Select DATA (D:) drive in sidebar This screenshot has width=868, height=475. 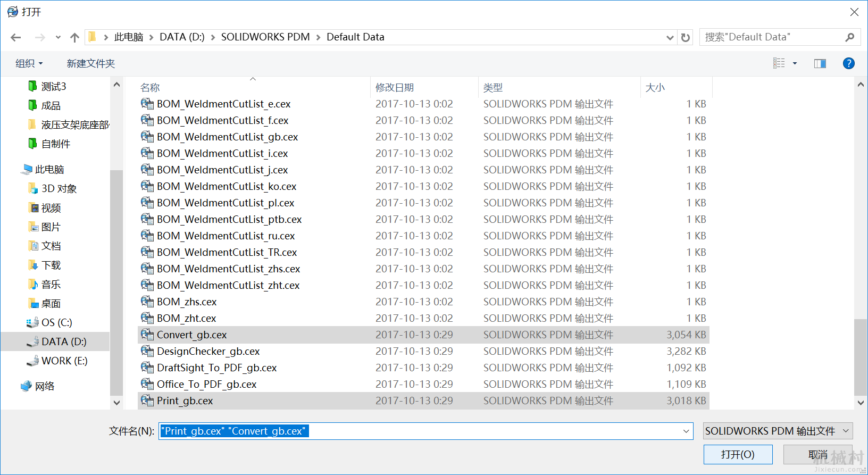click(64, 341)
